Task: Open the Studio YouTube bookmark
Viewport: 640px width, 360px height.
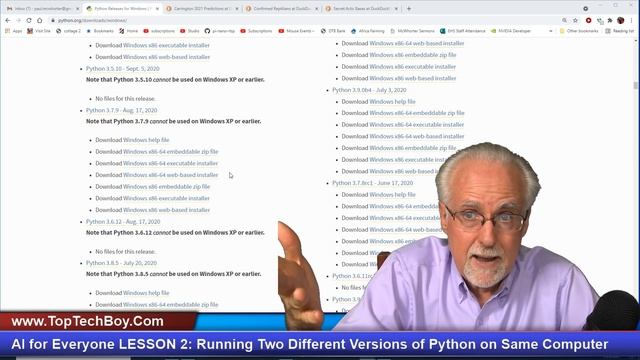Action: 190,31
